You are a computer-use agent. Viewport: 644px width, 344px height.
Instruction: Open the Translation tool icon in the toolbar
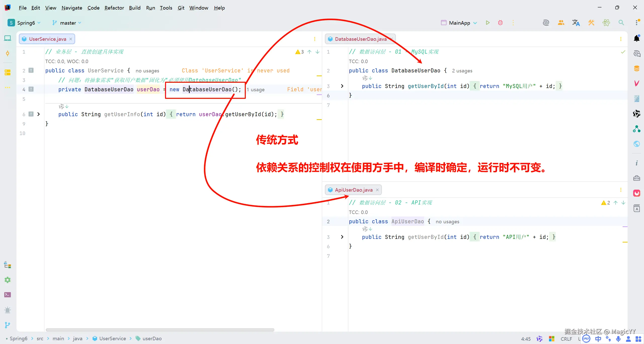576,22
